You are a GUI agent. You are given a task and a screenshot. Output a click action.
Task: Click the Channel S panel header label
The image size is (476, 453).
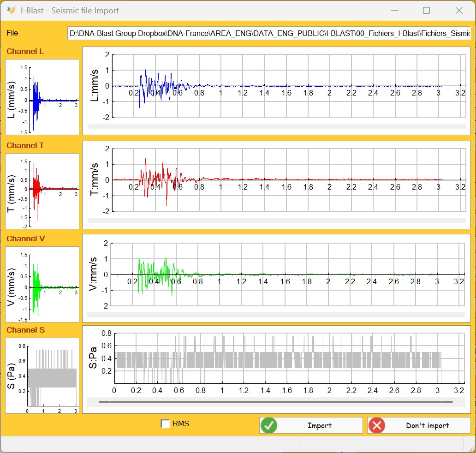coord(26,330)
